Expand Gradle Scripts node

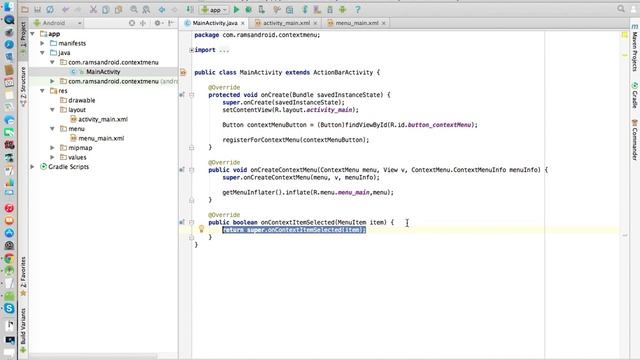pos(33,167)
